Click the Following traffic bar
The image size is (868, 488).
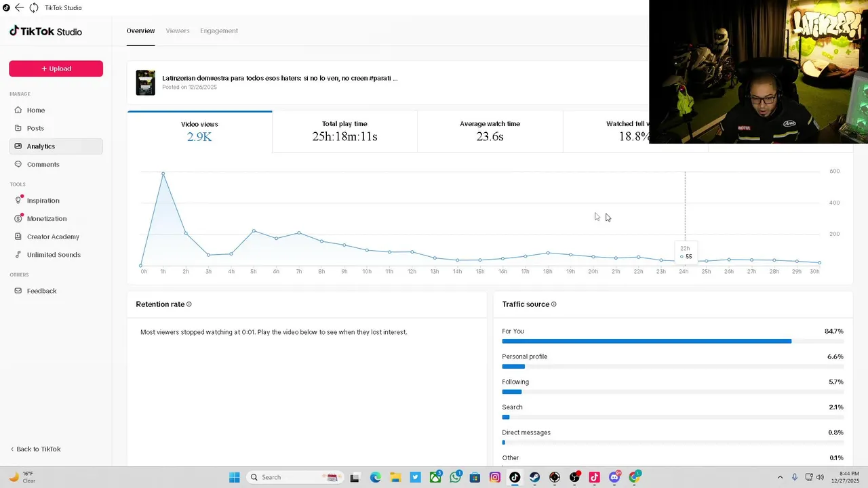pos(673,392)
